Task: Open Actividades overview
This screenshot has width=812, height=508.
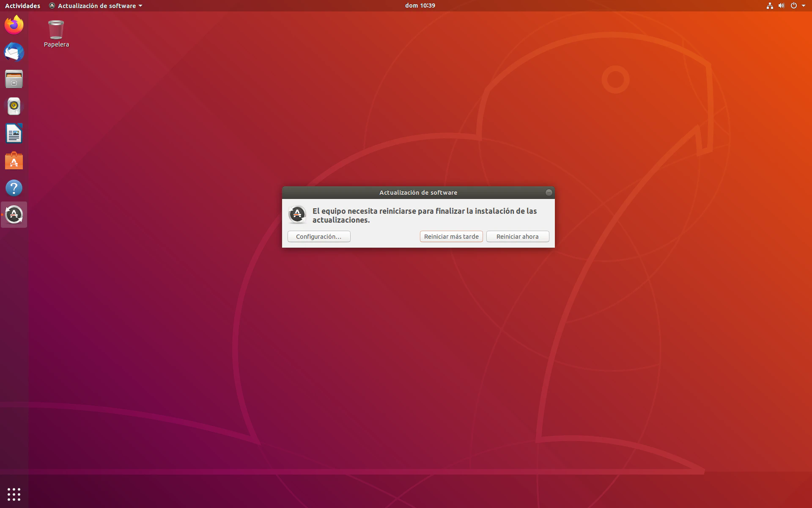Action: pos(22,6)
